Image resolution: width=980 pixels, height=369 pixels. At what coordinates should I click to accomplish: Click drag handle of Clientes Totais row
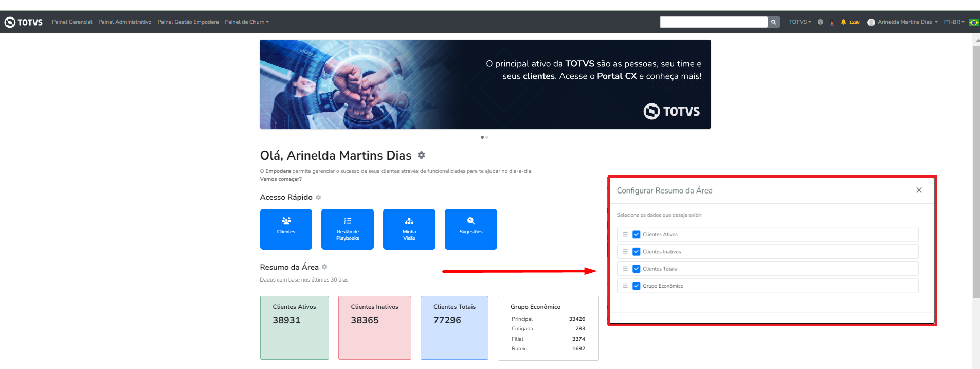(625, 269)
